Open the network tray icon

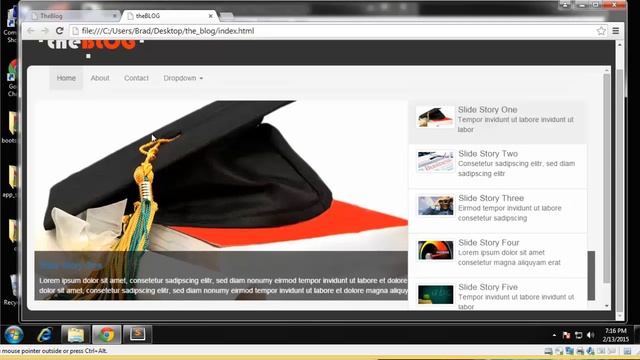[x=578, y=335]
